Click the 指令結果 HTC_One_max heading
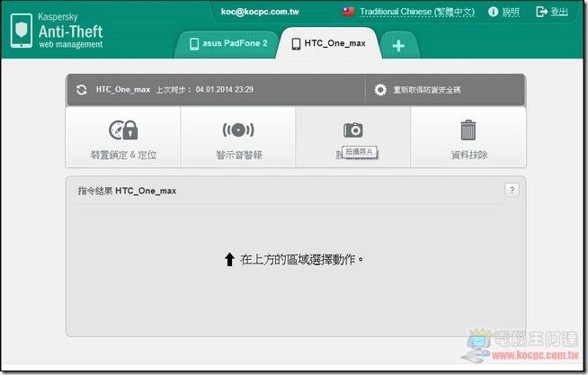 127,191
